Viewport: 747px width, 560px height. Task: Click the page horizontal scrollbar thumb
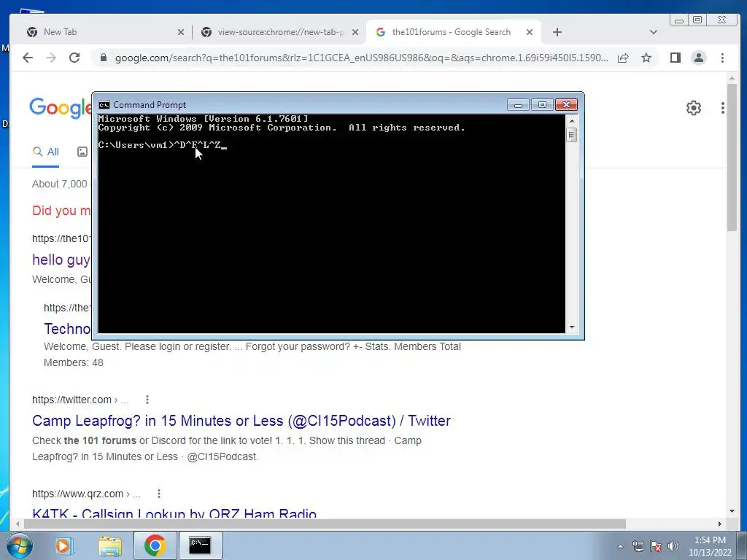(x=325, y=524)
